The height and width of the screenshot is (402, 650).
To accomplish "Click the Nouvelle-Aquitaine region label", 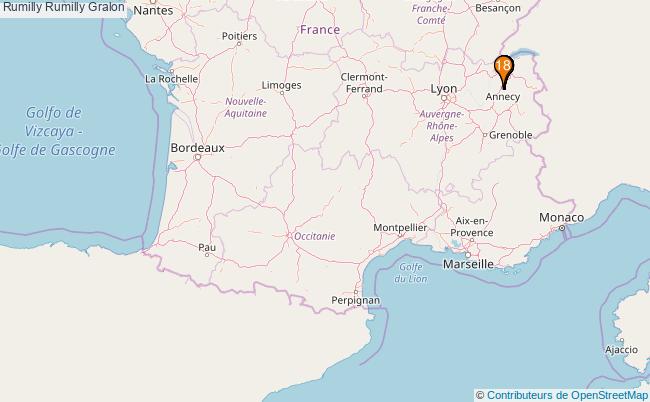I will click(x=245, y=107).
